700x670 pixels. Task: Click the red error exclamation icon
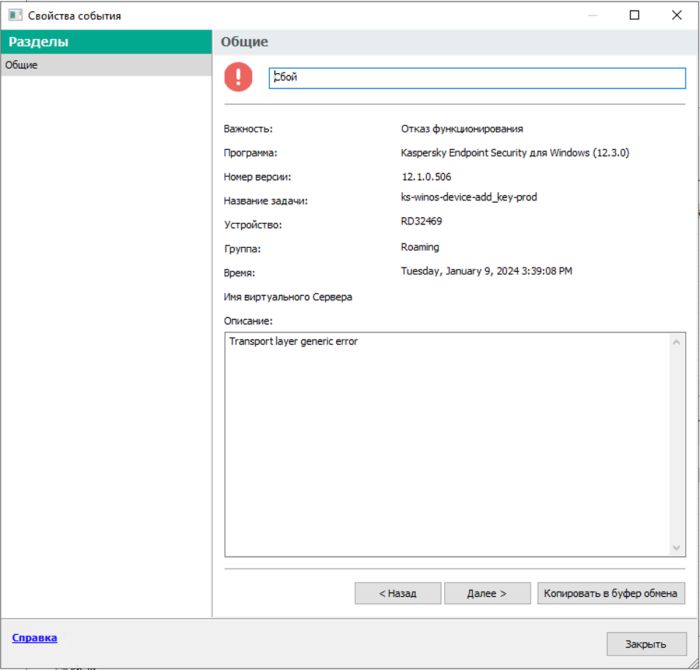pyautogui.click(x=238, y=77)
